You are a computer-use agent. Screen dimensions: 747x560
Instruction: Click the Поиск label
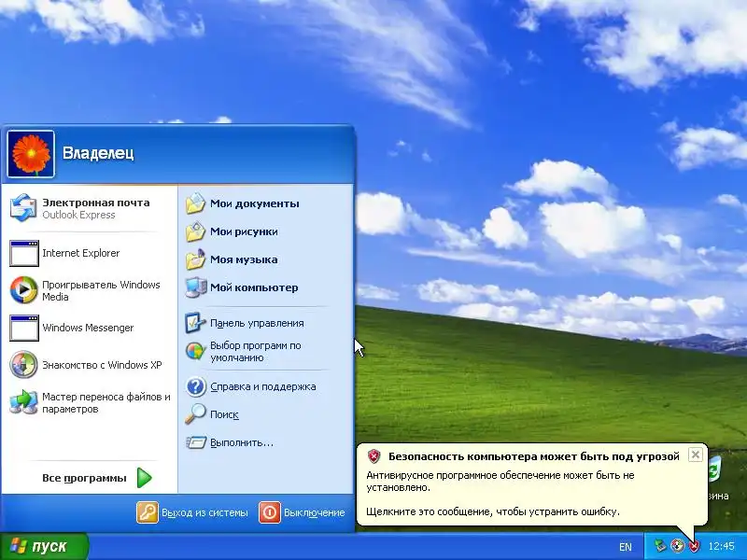click(224, 414)
